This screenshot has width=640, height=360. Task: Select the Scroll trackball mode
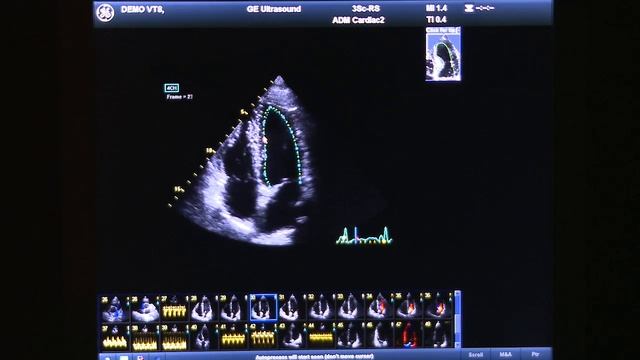[476, 355]
